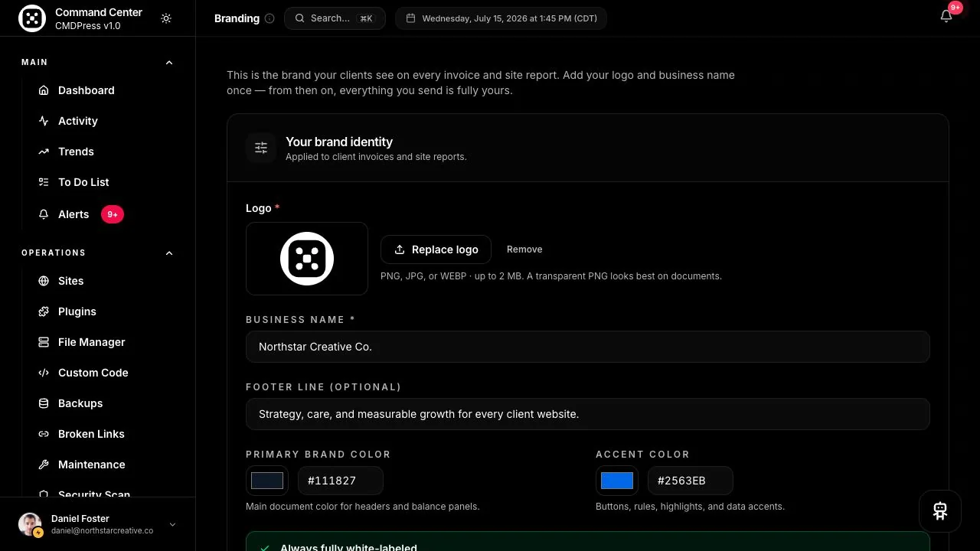Collapse the MAIN sidebar section
Image resolution: width=980 pixels, height=551 pixels.
(x=169, y=63)
